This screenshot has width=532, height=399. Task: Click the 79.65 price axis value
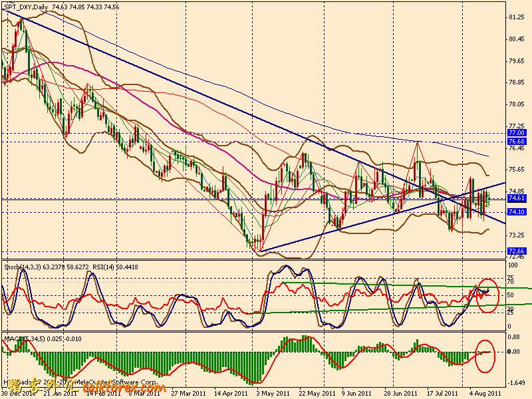(517, 61)
